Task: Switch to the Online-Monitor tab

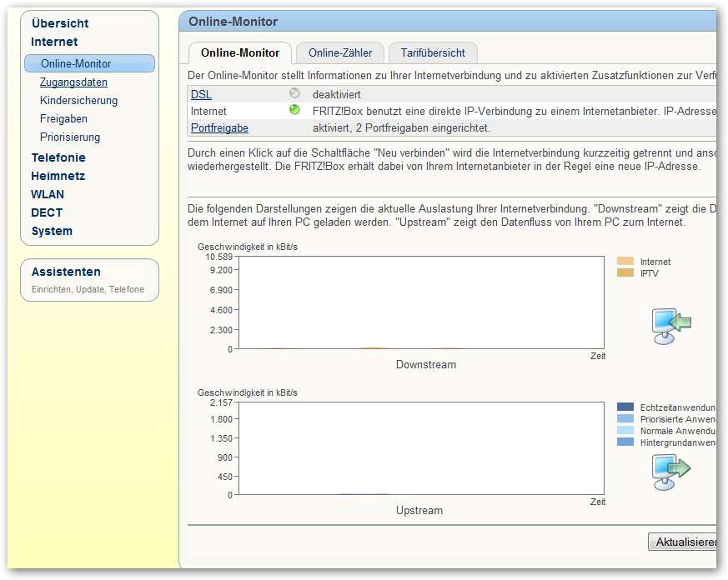Action: pyautogui.click(x=240, y=52)
